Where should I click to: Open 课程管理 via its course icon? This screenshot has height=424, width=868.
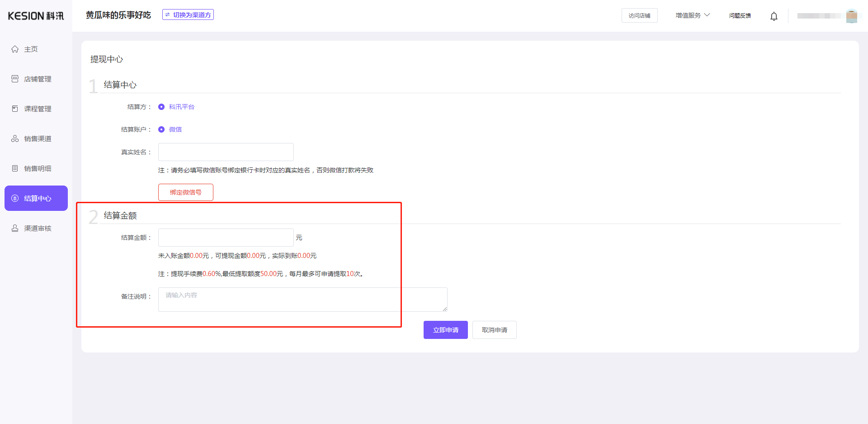click(x=14, y=108)
